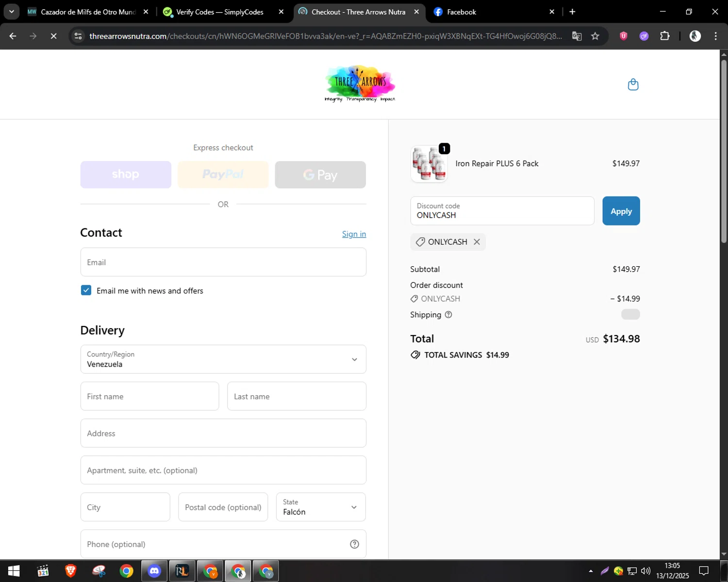Click the TOTAL SAVINGS $14.99 text
Viewport: 728px width, 582px height.
(466, 355)
